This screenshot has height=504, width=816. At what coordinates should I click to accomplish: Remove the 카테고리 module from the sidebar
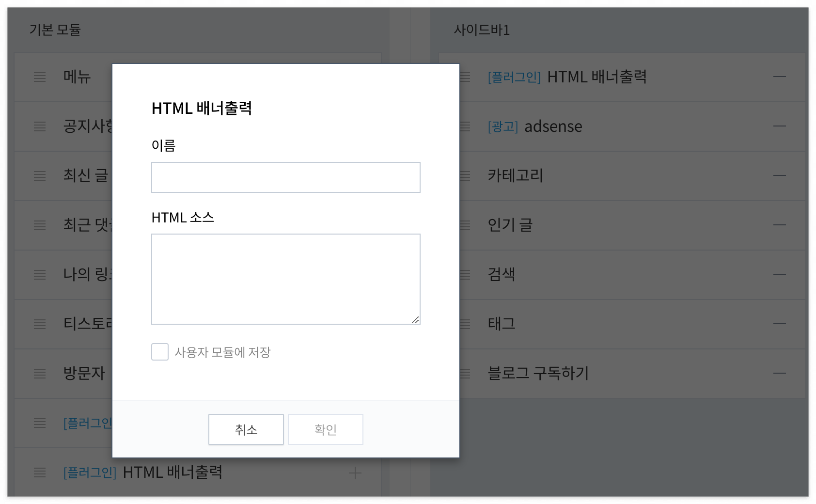pos(780,176)
